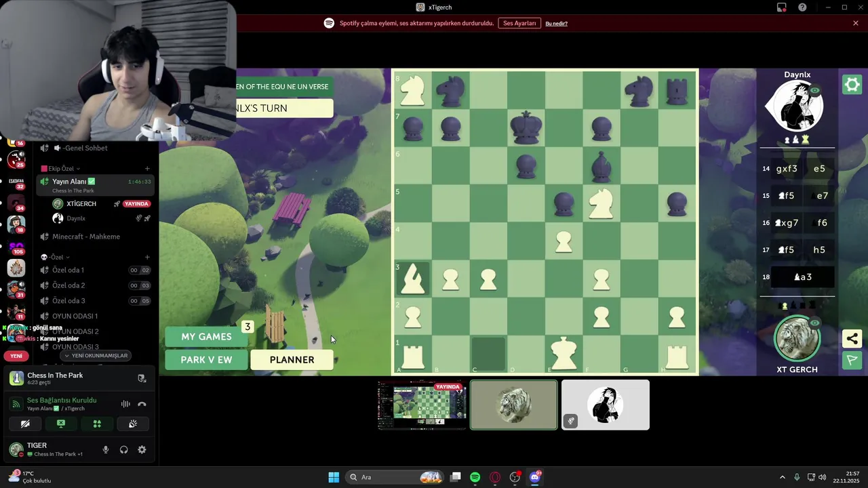The height and width of the screenshot is (488, 868).
Task: Toggle screen share button
Action: pyautogui.click(x=61, y=424)
